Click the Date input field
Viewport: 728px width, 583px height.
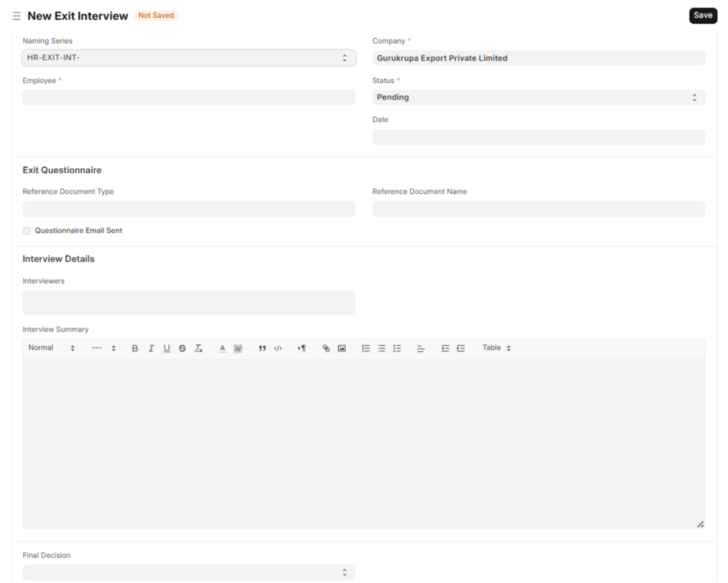(x=538, y=137)
